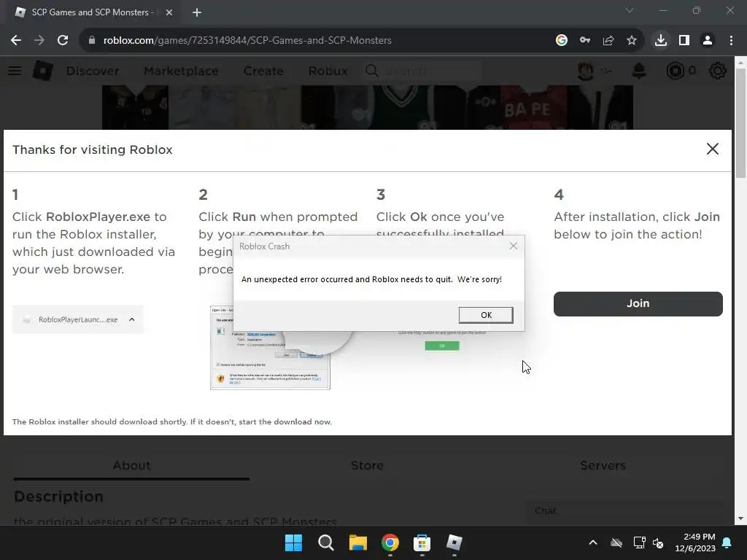Close the Thanks for visiting Roblox panel
Screen dimensions: 747x560
coord(712,149)
